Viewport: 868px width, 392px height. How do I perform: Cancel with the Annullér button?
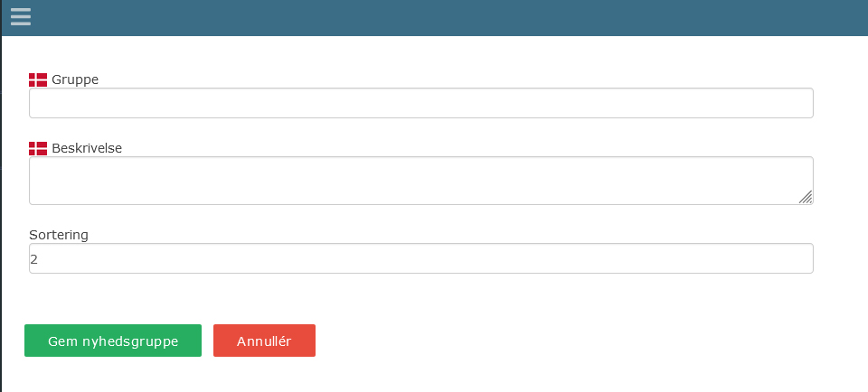coord(264,341)
